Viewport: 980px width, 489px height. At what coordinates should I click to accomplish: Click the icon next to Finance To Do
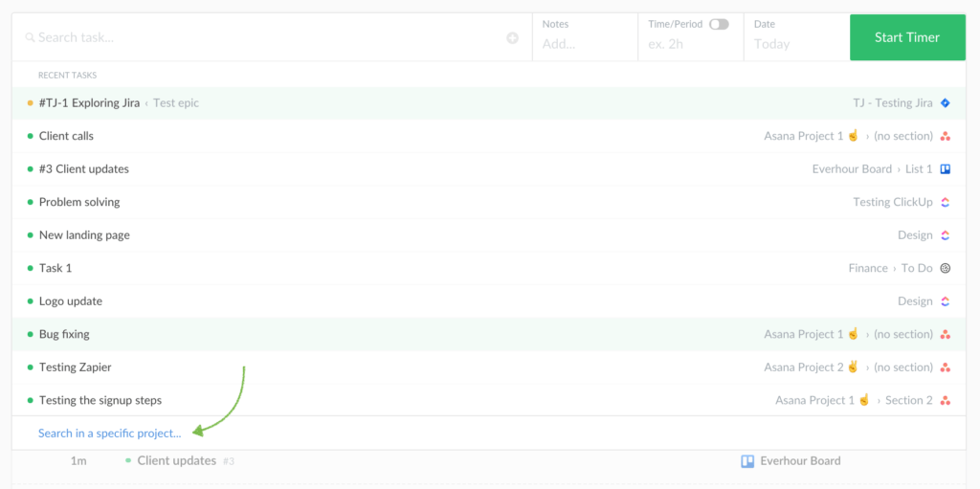coord(945,268)
